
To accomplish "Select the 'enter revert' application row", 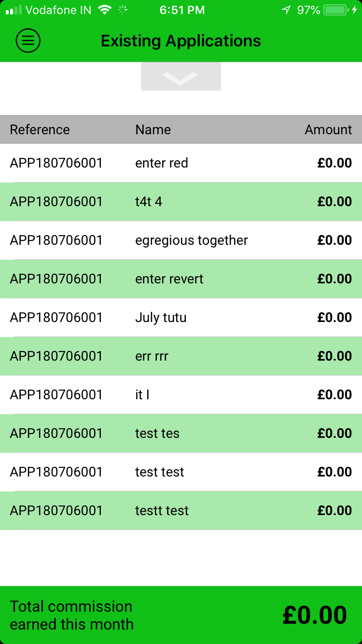I will pyautogui.click(x=181, y=279).
